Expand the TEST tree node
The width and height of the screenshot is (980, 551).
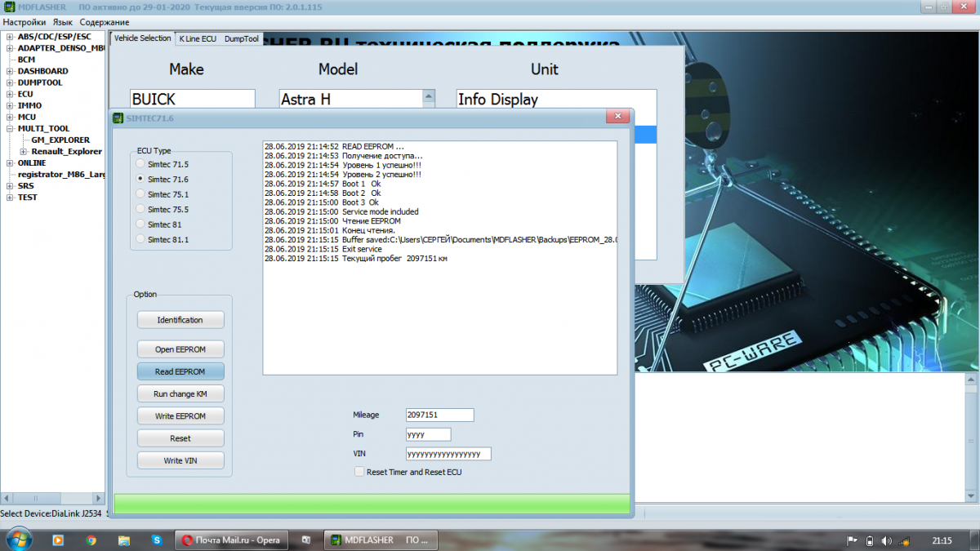click(x=10, y=197)
